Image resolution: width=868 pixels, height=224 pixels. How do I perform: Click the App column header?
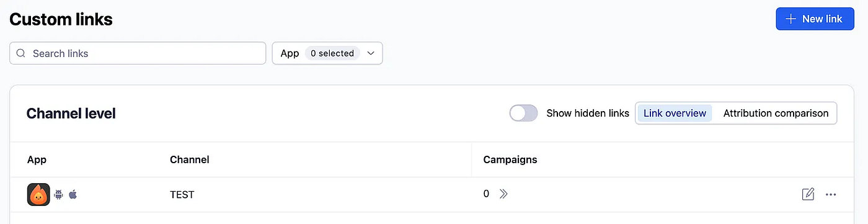tap(37, 159)
